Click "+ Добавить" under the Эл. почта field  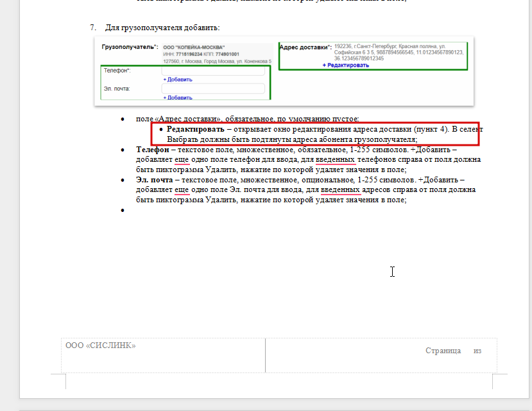[178, 98]
